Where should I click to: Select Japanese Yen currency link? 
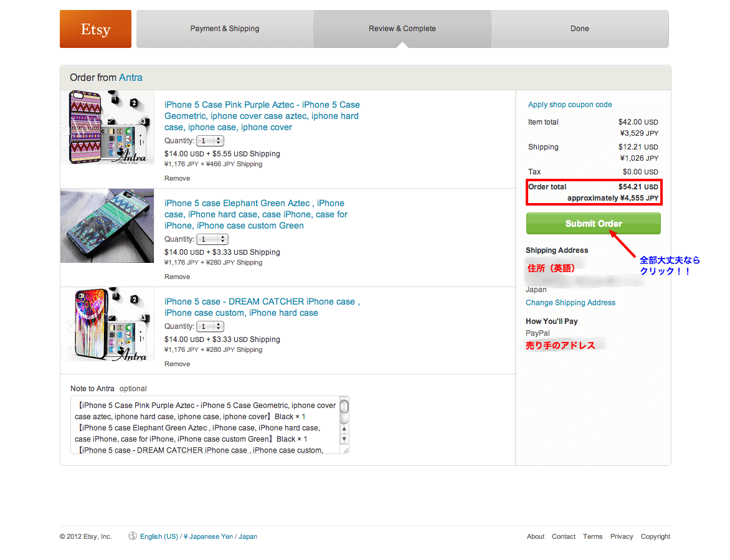[x=208, y=536]
